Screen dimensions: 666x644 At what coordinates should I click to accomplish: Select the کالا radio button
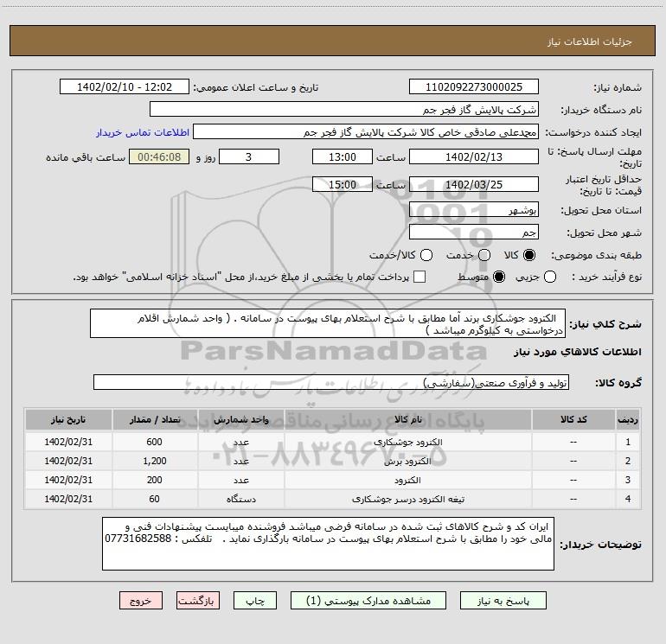click(x=529, y=255)
